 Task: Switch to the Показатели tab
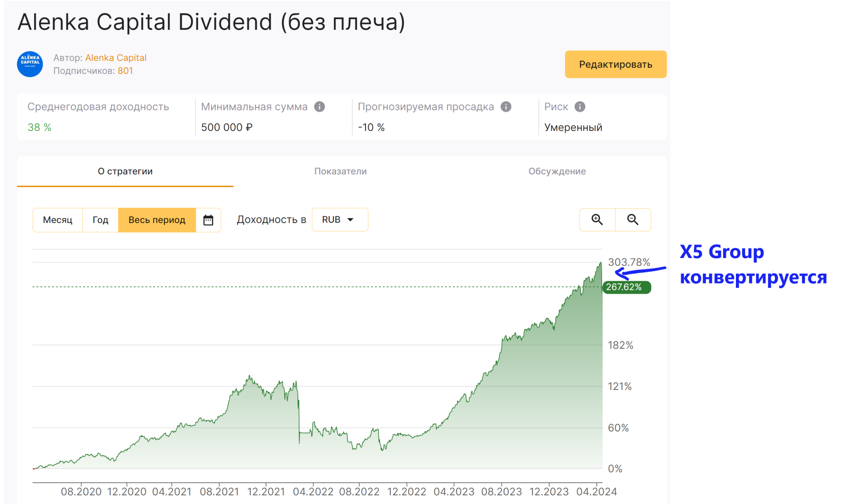coord(340,171)
